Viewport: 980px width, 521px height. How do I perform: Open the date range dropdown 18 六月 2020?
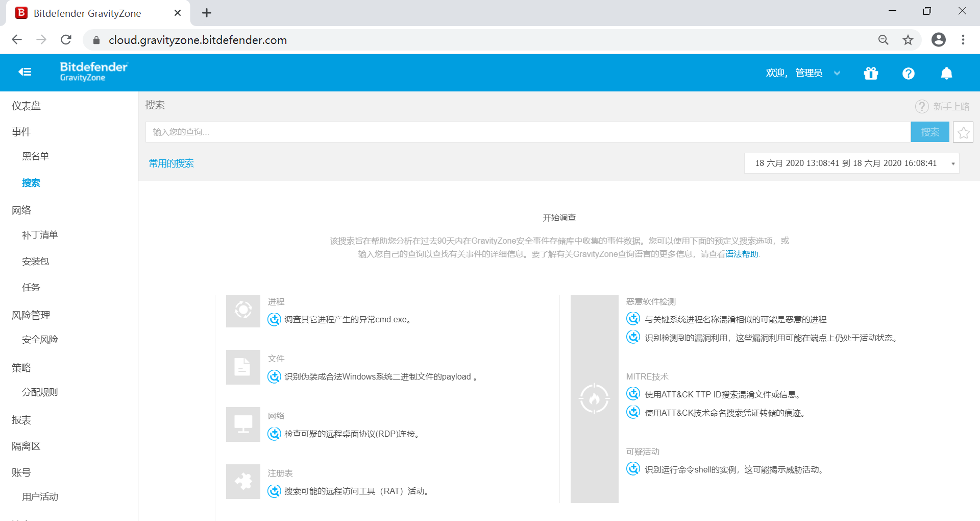coord(851,163)
